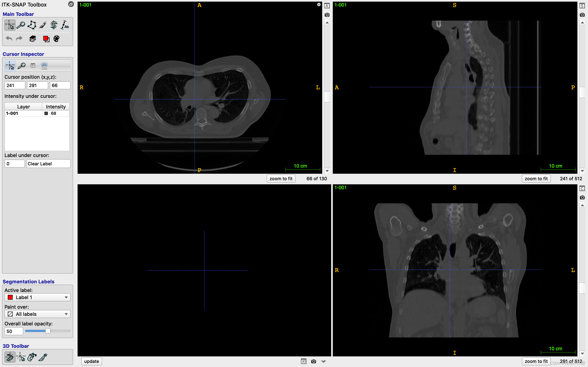Take screenshot of axial view
The width and height of the screenshot is (588, 367).
(x=327, y=15)
